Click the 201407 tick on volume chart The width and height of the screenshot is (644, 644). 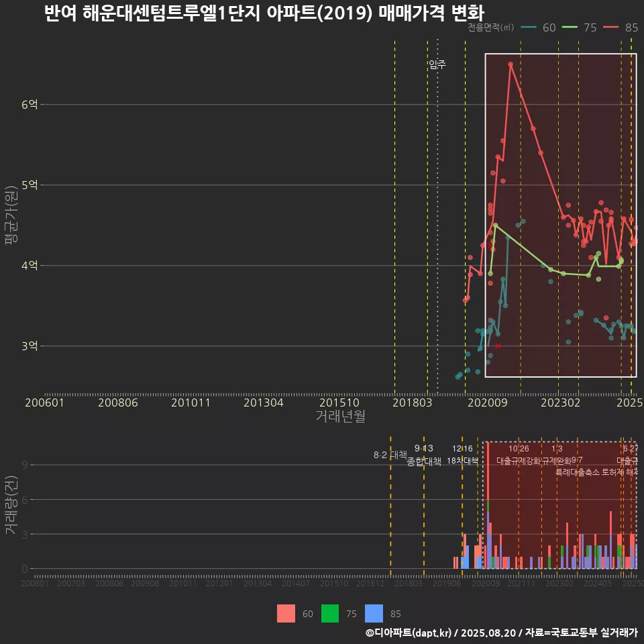click(296, 583)
